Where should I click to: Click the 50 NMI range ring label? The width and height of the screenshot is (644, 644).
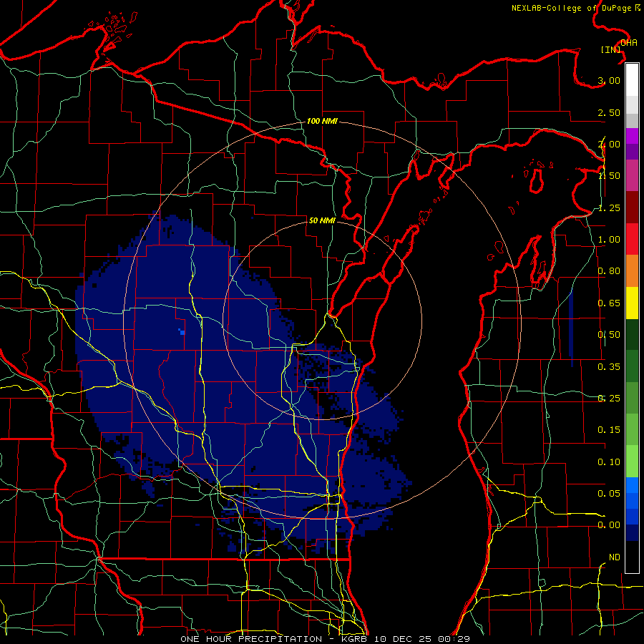coord(322,220)
